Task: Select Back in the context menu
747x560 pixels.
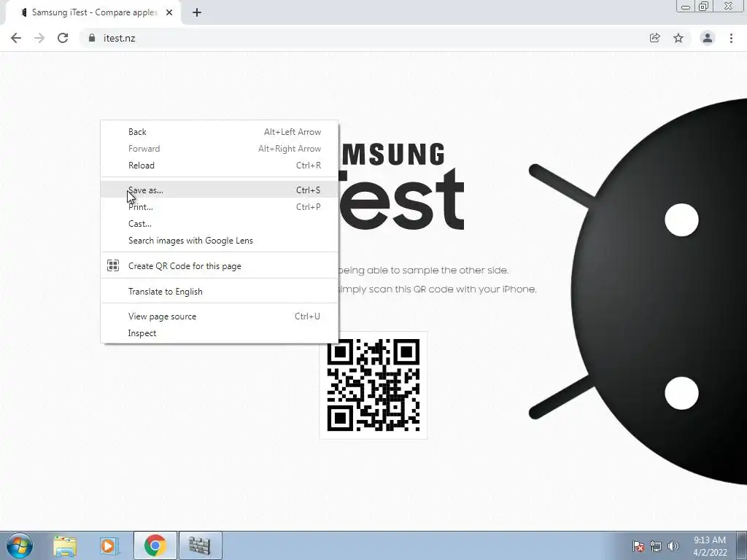Action: [x=220, y=132]
